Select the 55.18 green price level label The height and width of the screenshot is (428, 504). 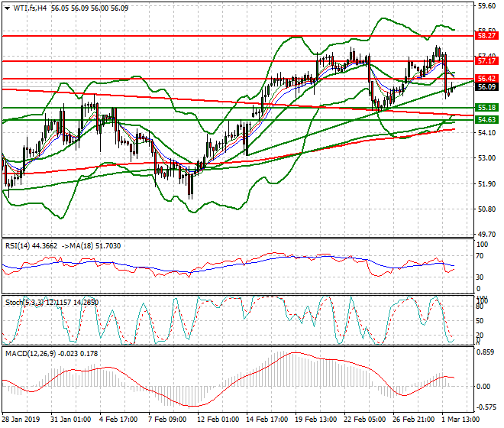tap(486, 108)
